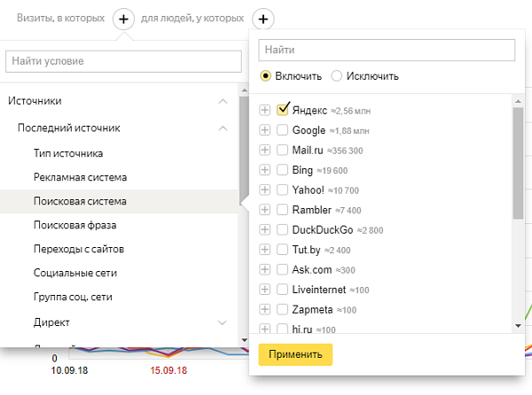Expand the Bing entry with plus icon
The width and height of the screenshot is (532, 395).
point(264,170)
